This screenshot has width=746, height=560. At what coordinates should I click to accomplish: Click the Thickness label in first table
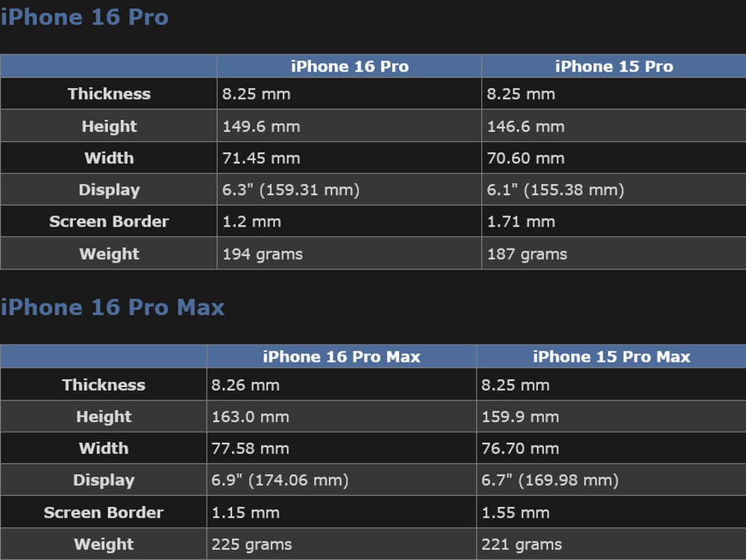click(x=109, y=94)
